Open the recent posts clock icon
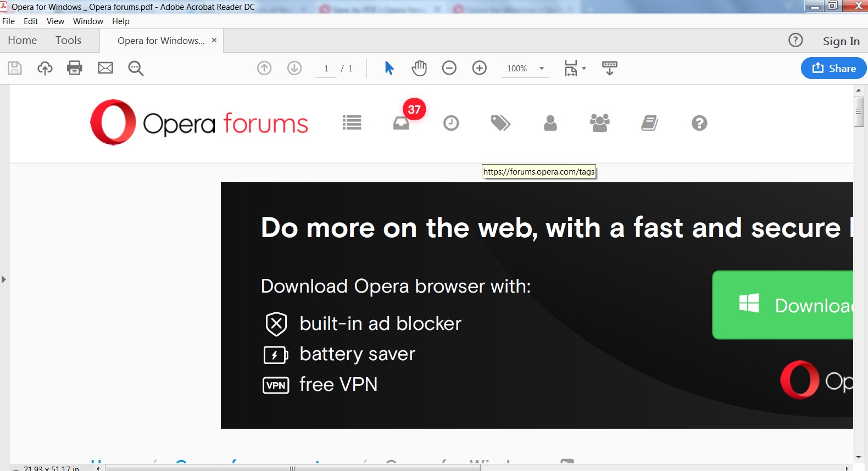 click(451, 123)
